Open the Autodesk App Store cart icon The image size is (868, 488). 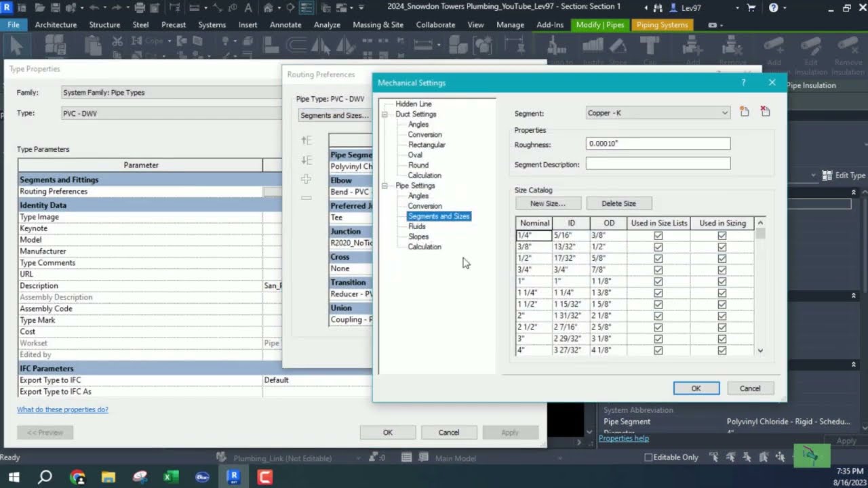pyautogui.click(x=751, y=7)
